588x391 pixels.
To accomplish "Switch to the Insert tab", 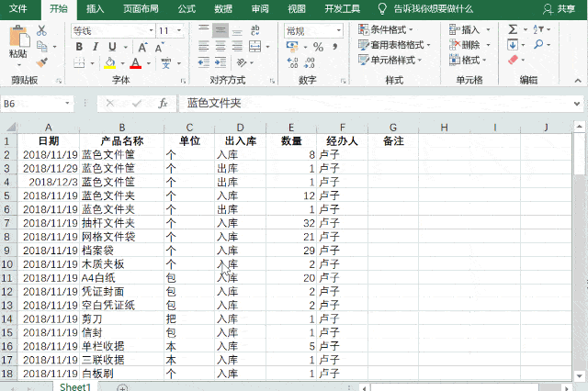I will click(x=96, y=8).
